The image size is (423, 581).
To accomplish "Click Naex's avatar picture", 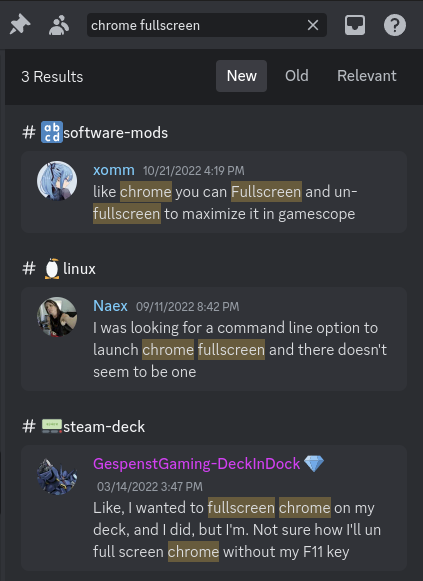I will pyautogui.click(x=57, y=317).
